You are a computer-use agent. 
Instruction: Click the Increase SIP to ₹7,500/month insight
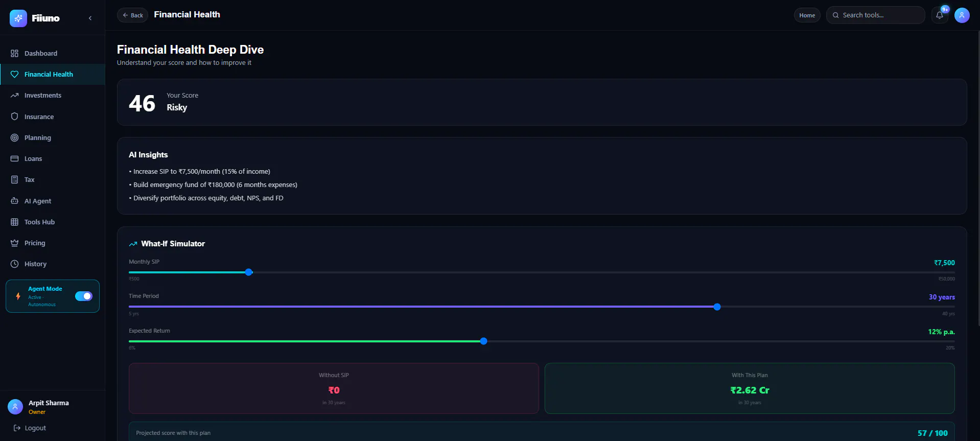(x=200, y=172)
